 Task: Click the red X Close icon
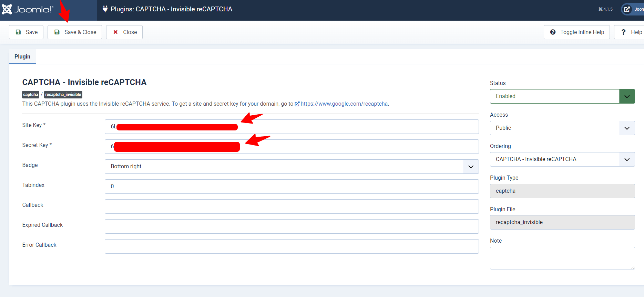pos(116,32)
